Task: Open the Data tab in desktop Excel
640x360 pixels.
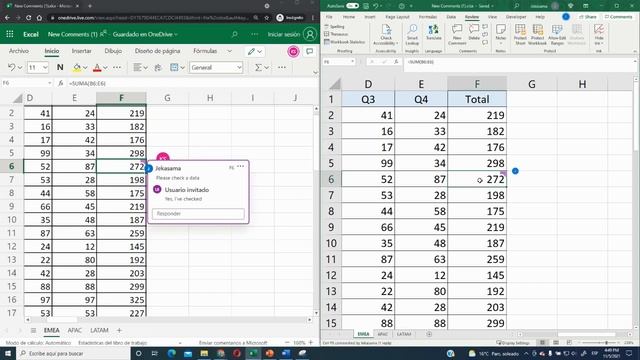Action: [x=451, y=17]
